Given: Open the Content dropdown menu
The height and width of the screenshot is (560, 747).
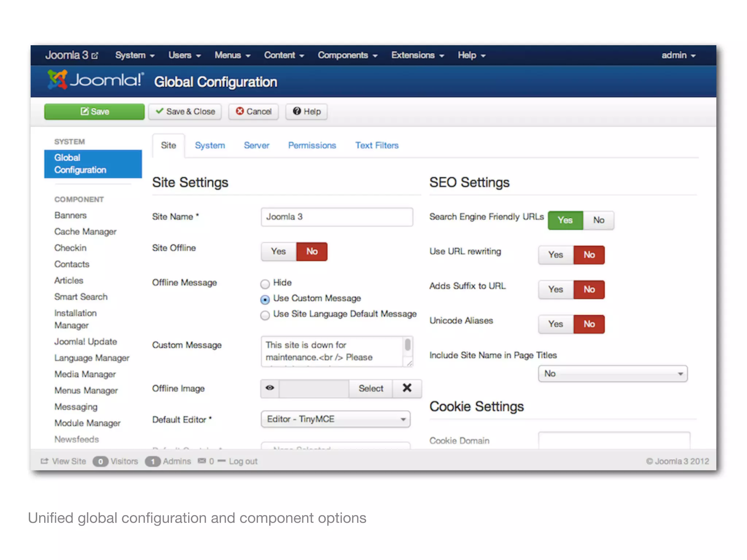Looking at the screenshot, I should click(x=284, y=55).
